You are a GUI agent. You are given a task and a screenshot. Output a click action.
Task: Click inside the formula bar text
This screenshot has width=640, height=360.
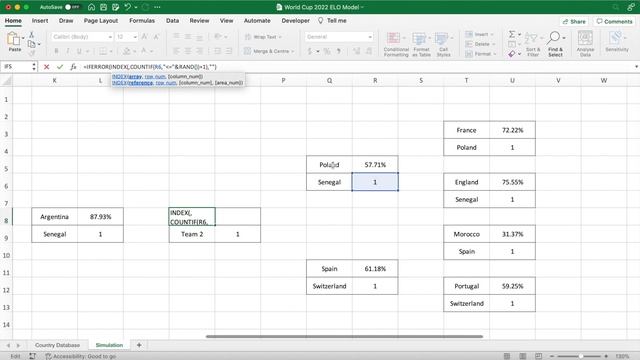tap(150, 67)
